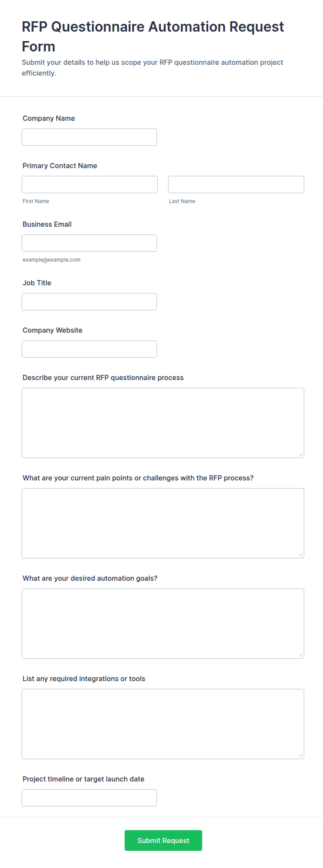This screenshot has height=868, width=323.
Task: Click the Business Email label text
Action: click(x=47, y=224)
